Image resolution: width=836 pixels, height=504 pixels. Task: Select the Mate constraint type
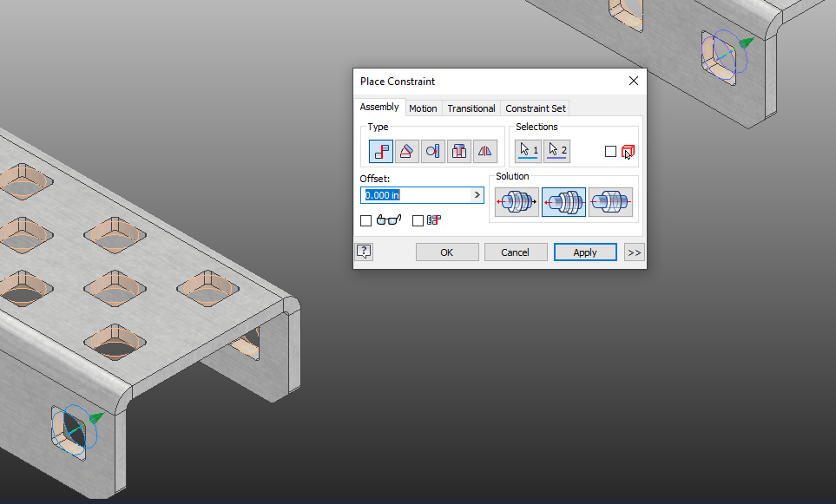381,151
